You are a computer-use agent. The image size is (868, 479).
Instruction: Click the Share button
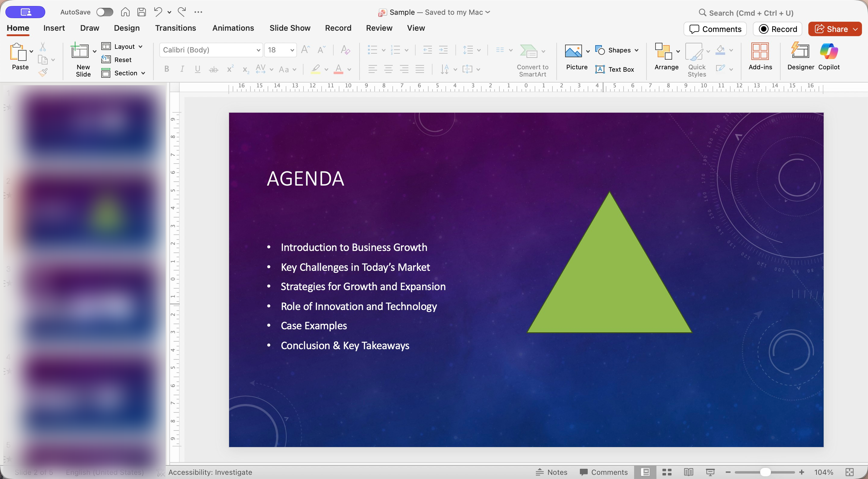click(x=831, y=29)
